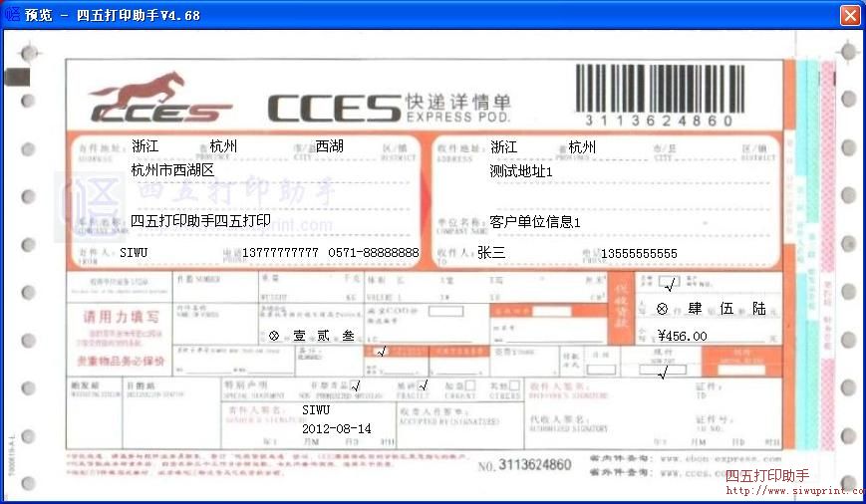The width and height of the screenshot is (866, 504).
Task: Click the uppercase amount 肆 伍 陆
Action: [726, 309]
